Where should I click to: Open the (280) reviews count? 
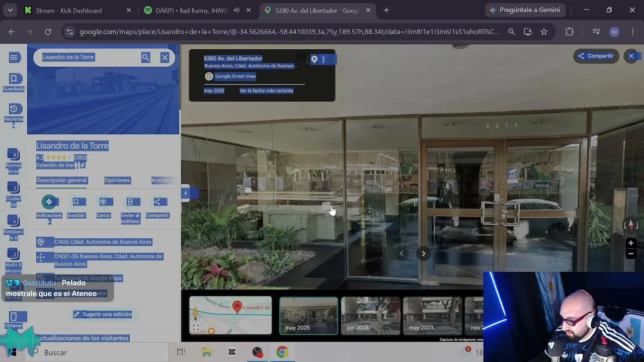(80, 158)
